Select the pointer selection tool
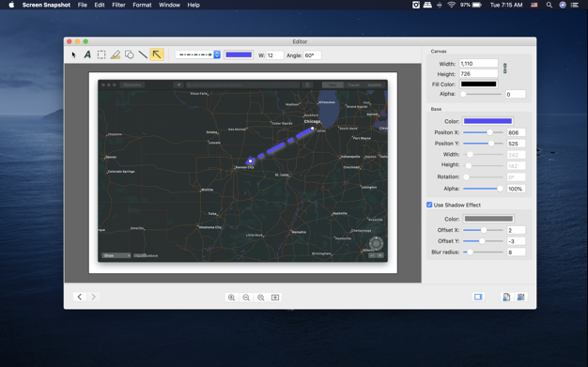The image size is (588, 367). 73,54
